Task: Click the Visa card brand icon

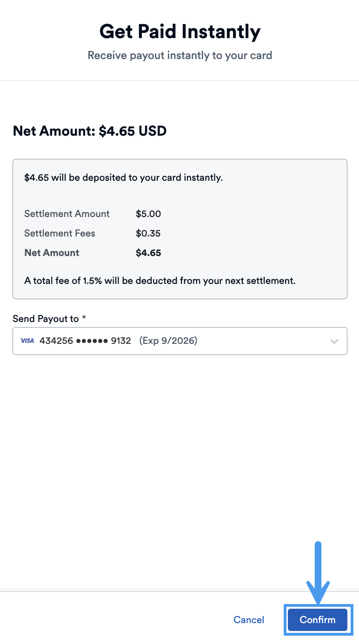Action: (x=26, y=341)
